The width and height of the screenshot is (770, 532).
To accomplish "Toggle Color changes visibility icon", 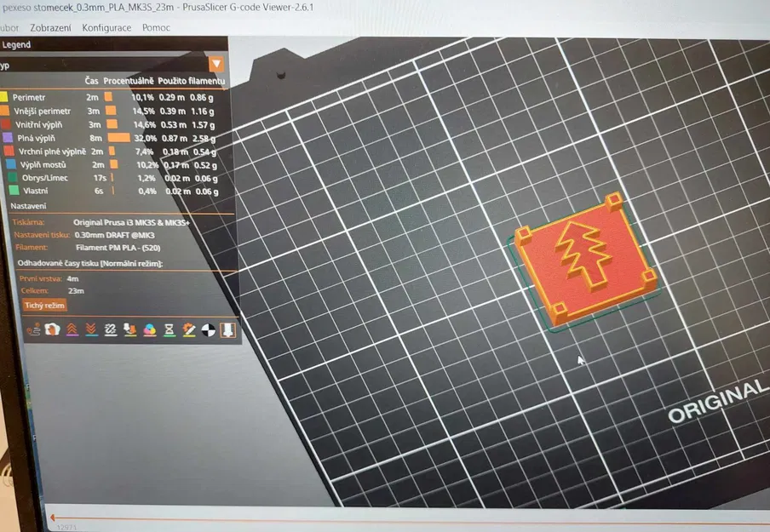I will tap(150, 329).
